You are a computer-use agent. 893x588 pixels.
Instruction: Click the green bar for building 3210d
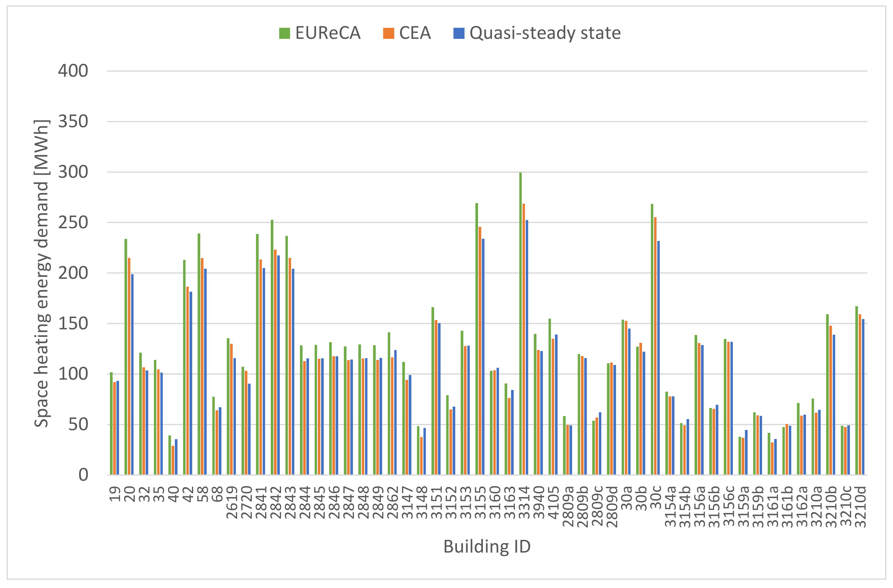tap(857, 390)
